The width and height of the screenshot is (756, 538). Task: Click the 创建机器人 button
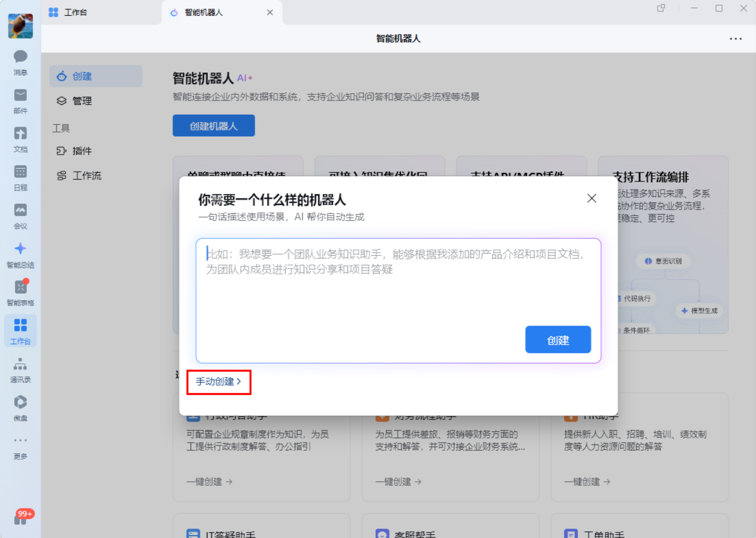(214, 126)
